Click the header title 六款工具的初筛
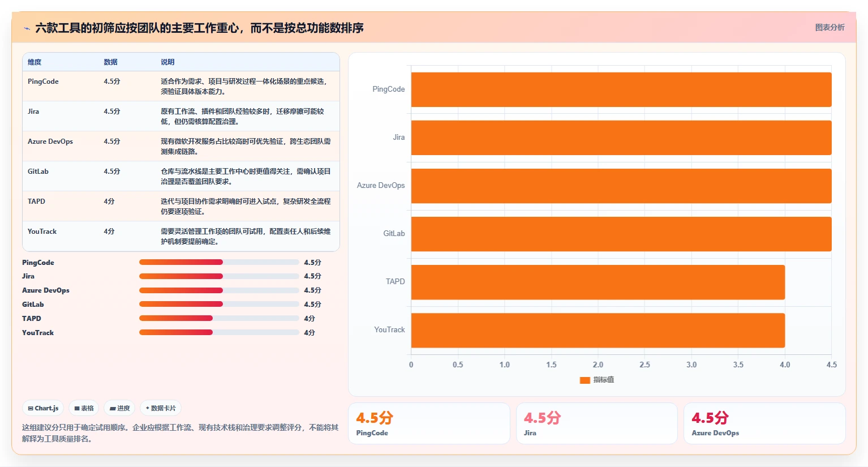The image size is (868, 467). click(x=199, y=28)
